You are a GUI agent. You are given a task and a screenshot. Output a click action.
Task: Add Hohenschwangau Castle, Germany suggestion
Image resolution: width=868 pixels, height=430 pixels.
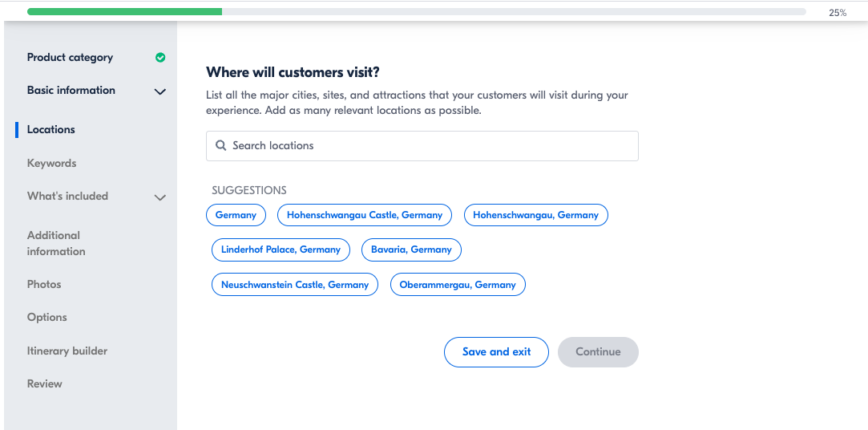[365, 215]
